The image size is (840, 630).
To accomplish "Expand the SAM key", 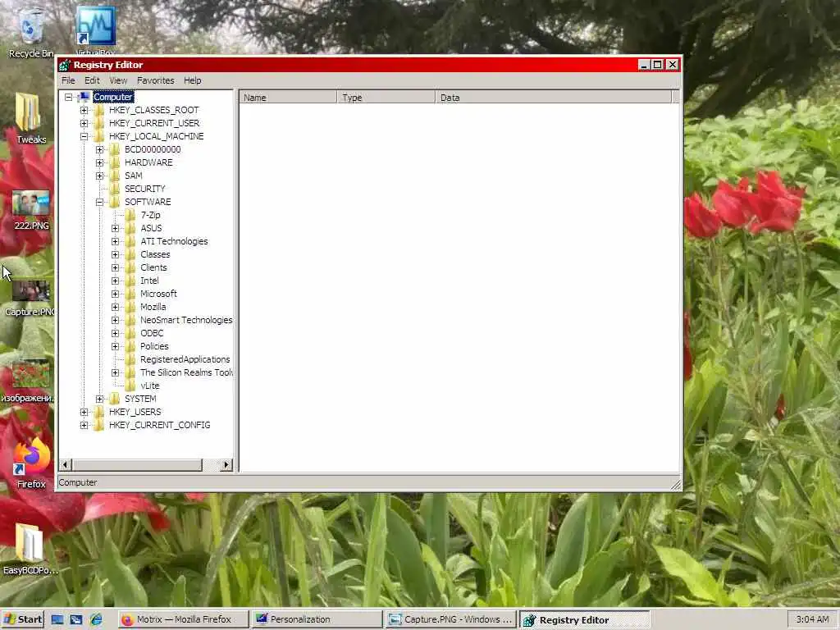I will (x=99, y=176).
